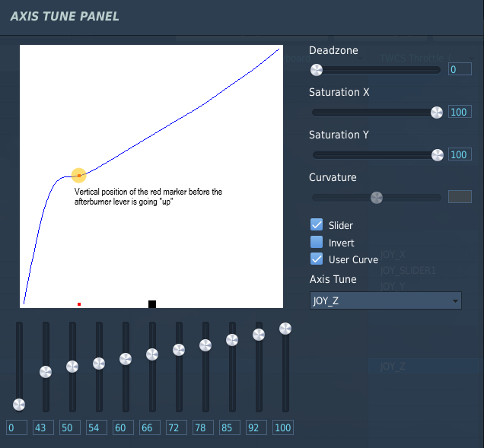Click the Deadzone slider knob
The height and width of the screenshot is (448, 484).
317,70
